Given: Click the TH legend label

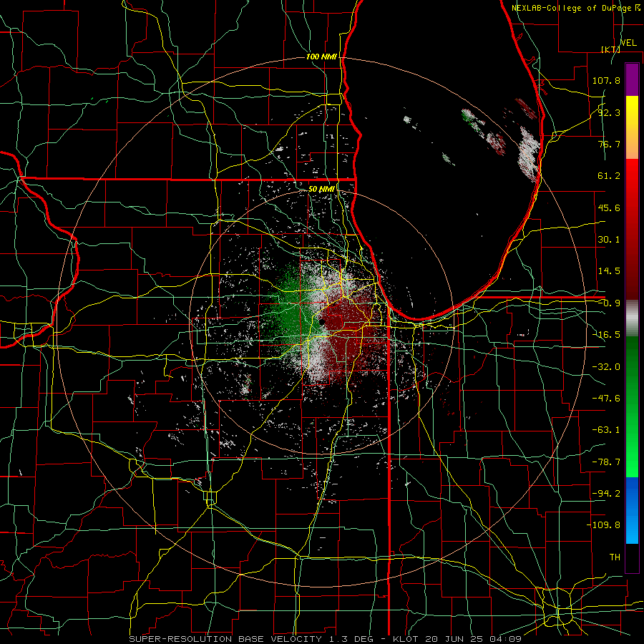Looking at the screenshot, I should tap(615, 557).
